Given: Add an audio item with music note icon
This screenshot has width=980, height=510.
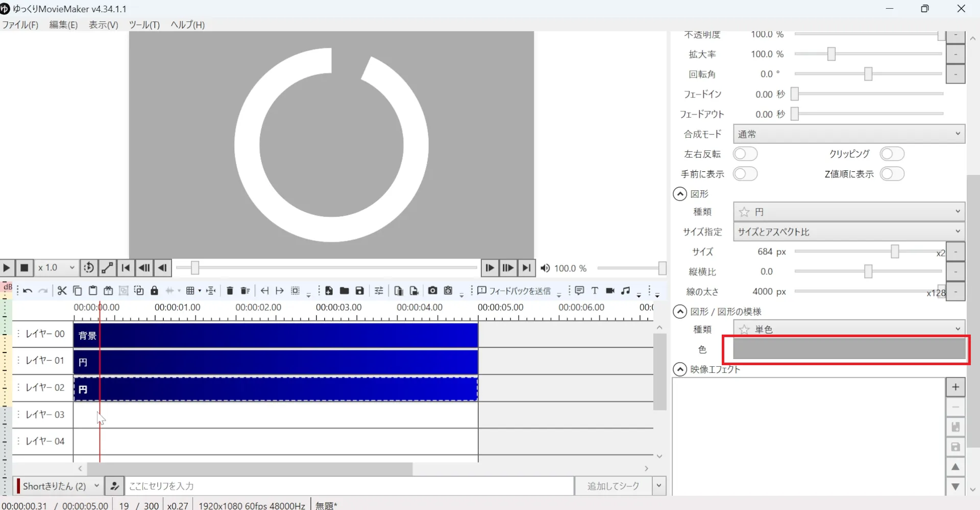Looking at the screenshot, I should (x=626, y=291).
